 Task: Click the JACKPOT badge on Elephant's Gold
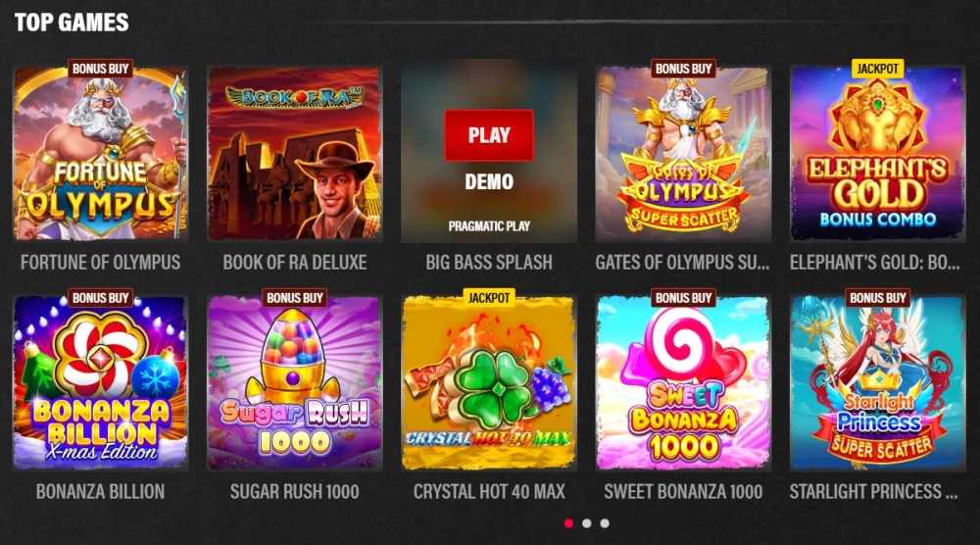pos(877,69)
